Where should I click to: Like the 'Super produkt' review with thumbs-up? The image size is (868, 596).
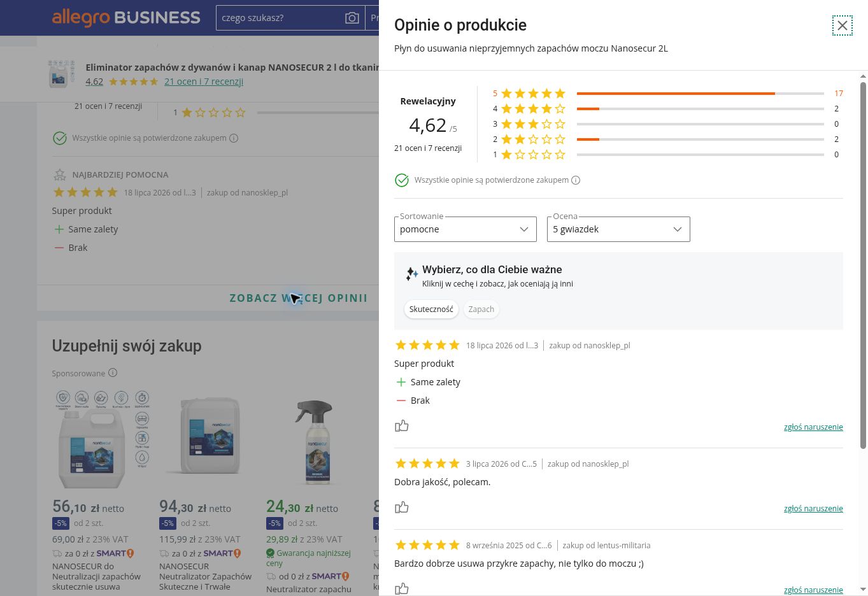[x=402, y=426]
